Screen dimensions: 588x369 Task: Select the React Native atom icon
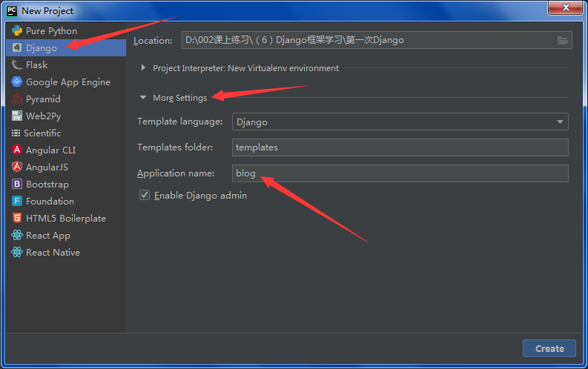pyautogui.click(x=17, y=252)
